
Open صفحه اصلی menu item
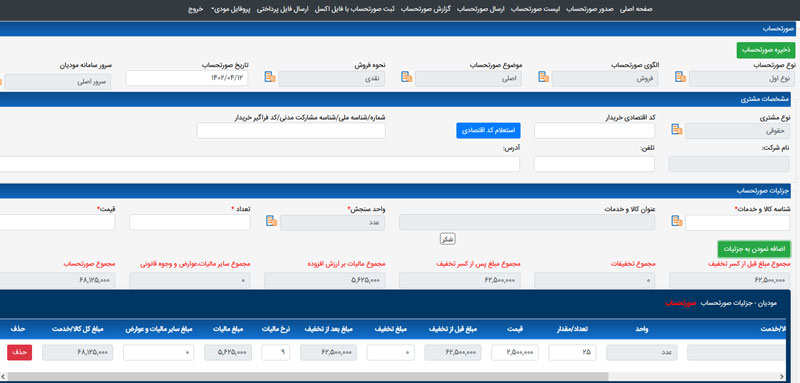636,10
